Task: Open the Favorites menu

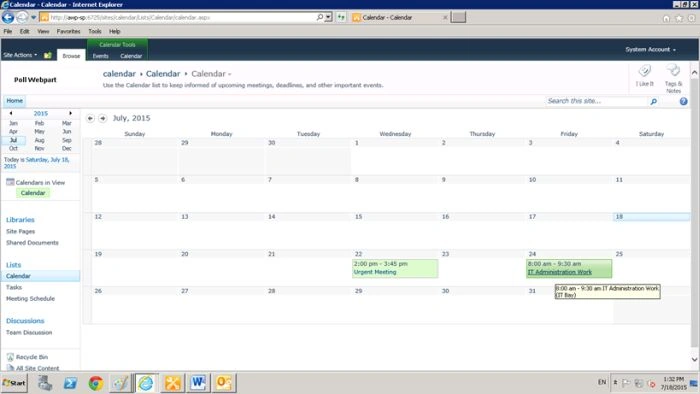Action: point(68,31)
